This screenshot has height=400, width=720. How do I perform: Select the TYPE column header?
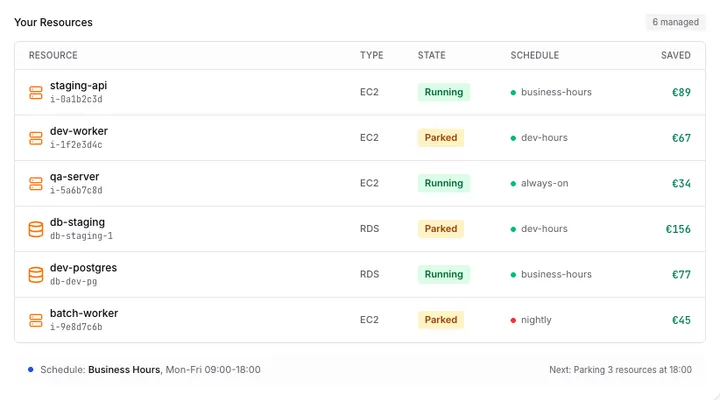coord(371,55)
